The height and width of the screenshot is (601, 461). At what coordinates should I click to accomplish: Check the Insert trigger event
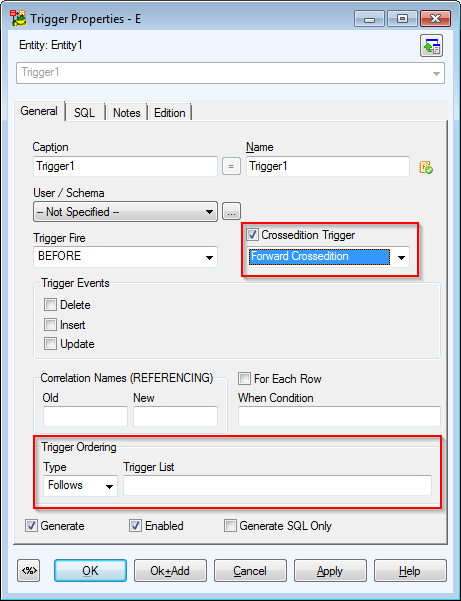50,325
